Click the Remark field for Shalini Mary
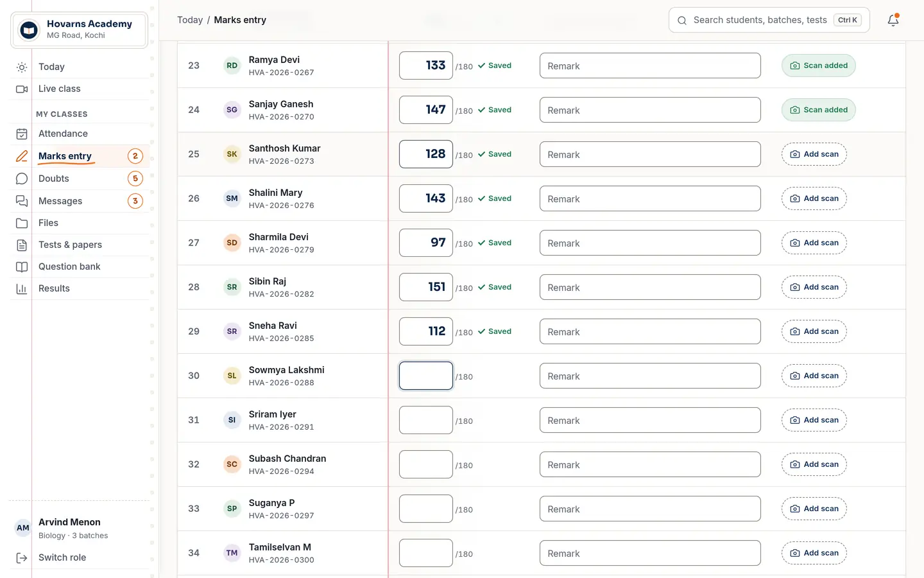Image resolution: width=924 pixels, height=578 pixels. click(x=650, y=198)
